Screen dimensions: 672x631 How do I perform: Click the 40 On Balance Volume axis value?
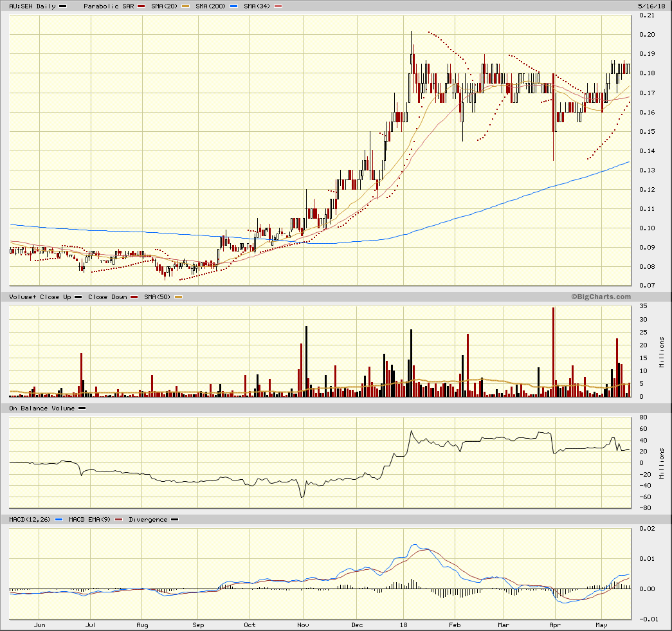point(643,441)
